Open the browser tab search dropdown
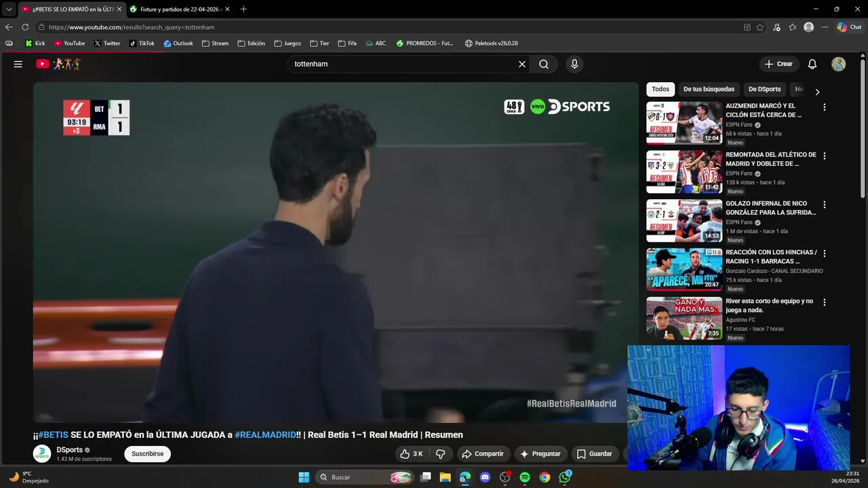868x488 pixels. (9, 9)
